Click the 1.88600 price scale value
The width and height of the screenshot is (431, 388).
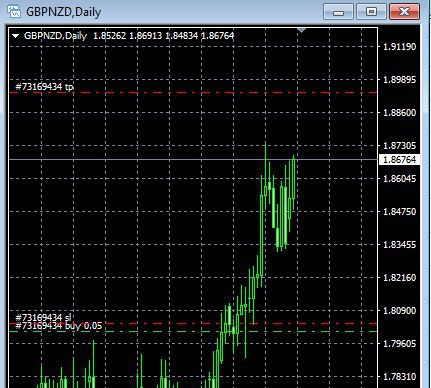400,113
